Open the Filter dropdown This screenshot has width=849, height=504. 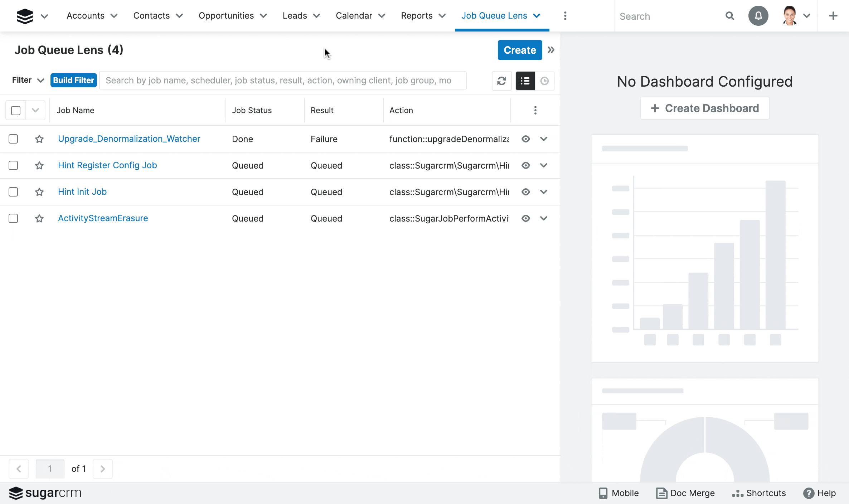[x=28, y=80]
